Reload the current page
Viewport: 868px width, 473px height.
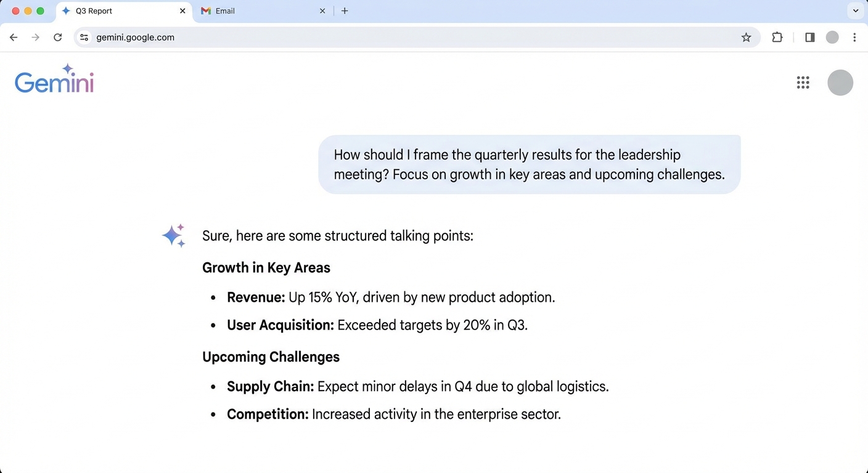(58, 38)
